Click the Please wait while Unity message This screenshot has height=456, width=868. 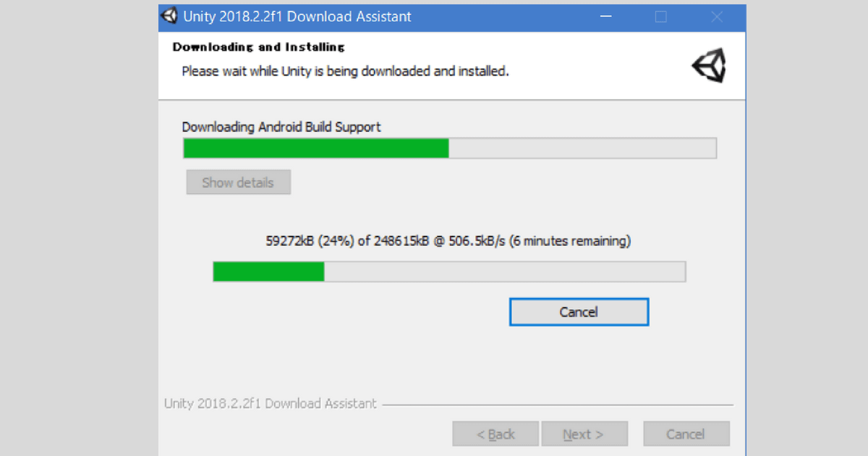coord(345,72)
